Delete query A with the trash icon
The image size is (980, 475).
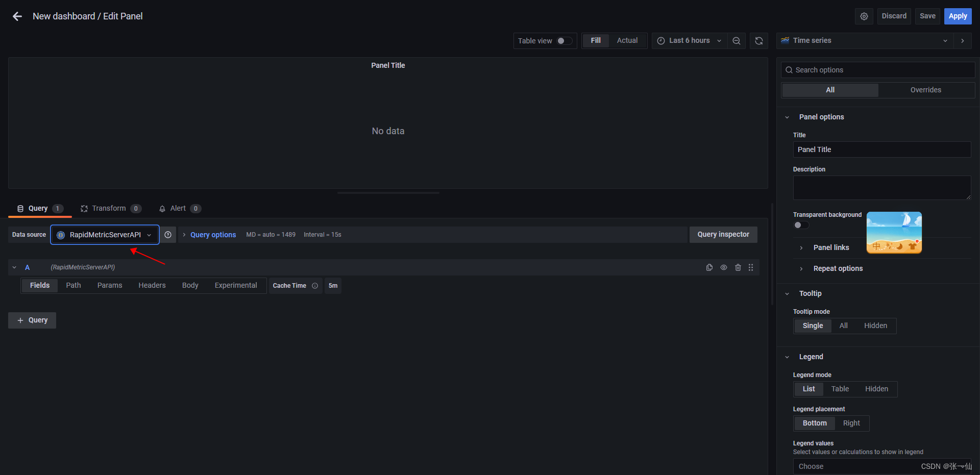(x=738, y=267)
